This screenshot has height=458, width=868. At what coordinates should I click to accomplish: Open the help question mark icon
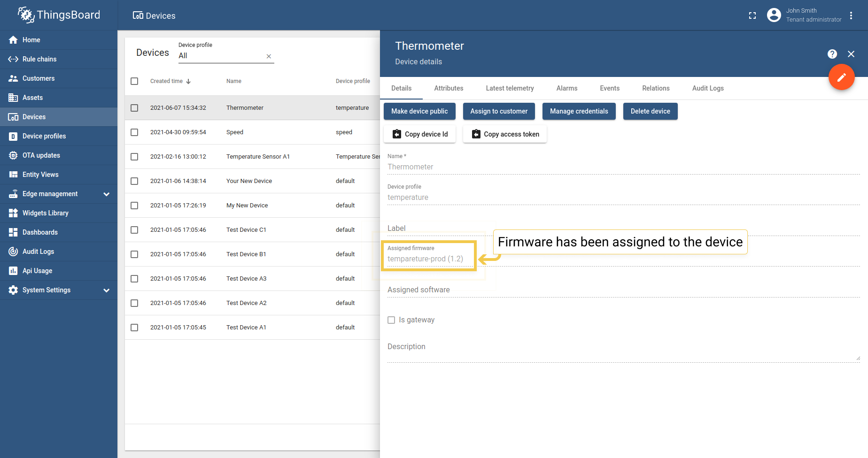click(832, 54)
